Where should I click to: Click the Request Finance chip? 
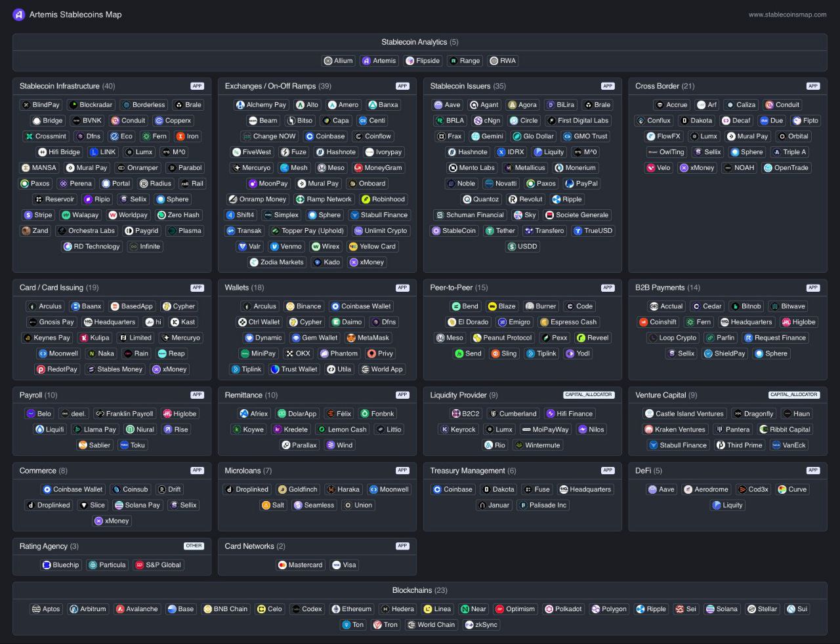[x=775, y=338]
